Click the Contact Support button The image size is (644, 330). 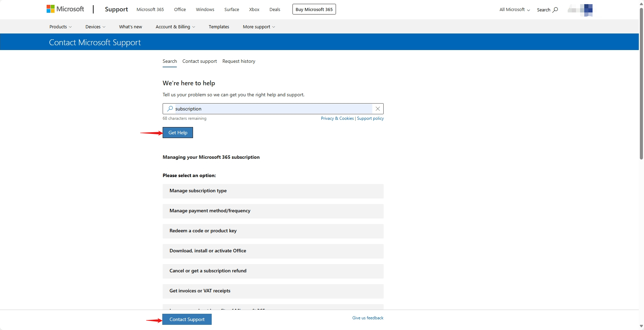[187, 319]
